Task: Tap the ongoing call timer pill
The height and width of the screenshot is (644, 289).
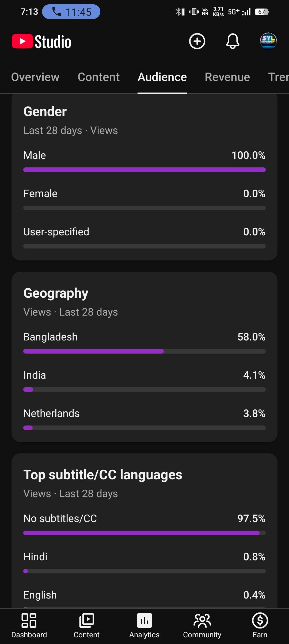Action: (71, 12)
